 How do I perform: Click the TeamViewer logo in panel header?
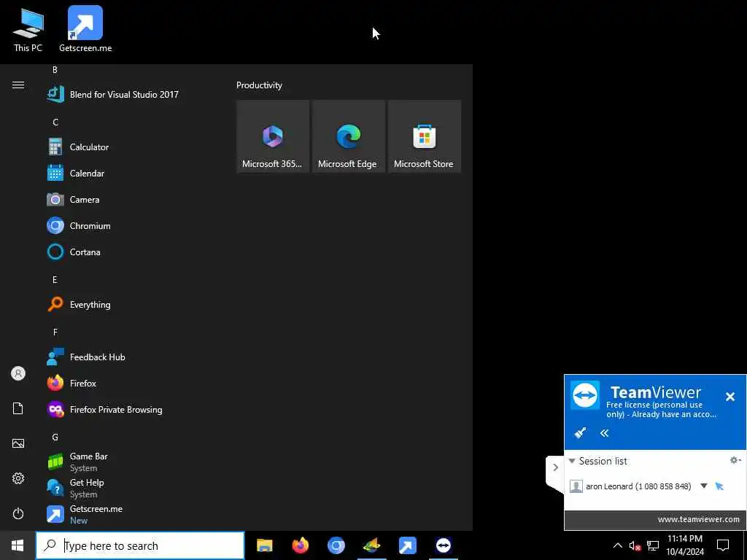pyautogui.click(x=585, y=395)
